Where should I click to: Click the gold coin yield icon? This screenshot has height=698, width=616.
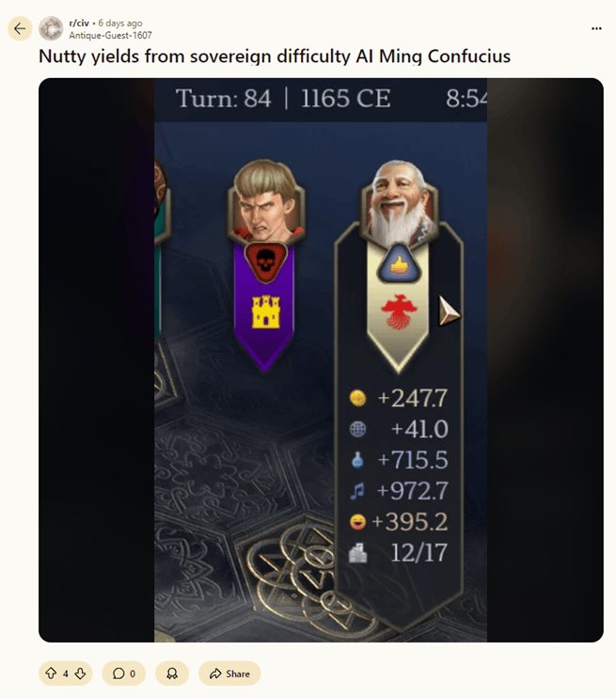[x=358, y=398]
